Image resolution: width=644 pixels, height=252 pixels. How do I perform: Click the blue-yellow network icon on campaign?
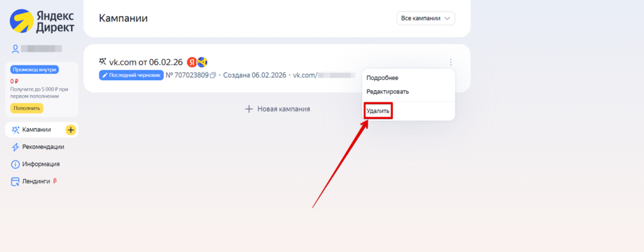pyautogui.click(x=202, y=62)
